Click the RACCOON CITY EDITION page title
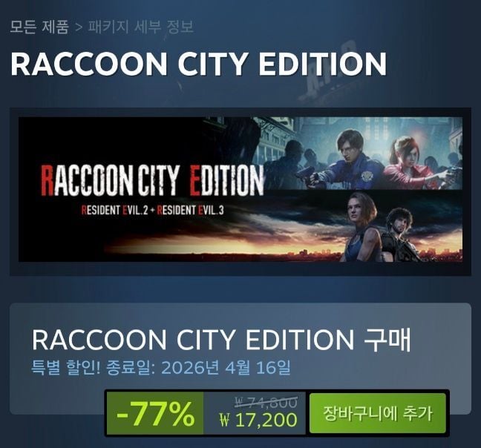 click(x=198, y=64)
